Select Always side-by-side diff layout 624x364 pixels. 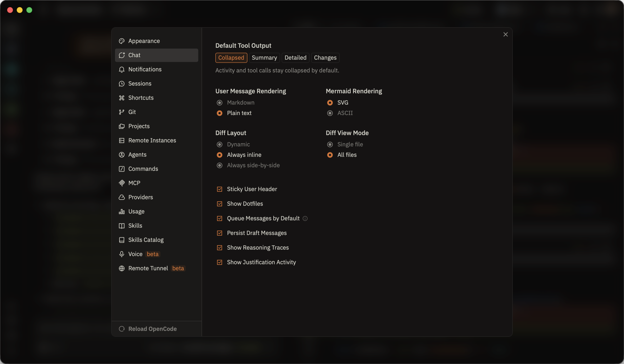pos(219,165)
